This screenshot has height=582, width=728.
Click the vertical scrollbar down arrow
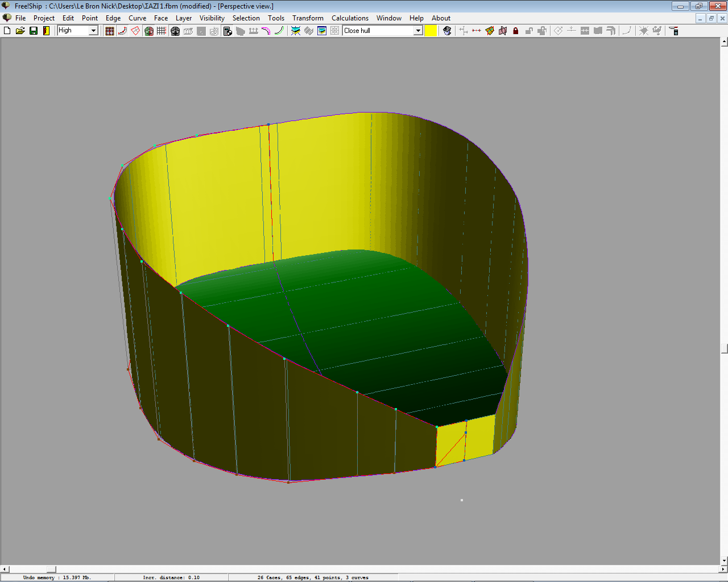tap(724, 561)
